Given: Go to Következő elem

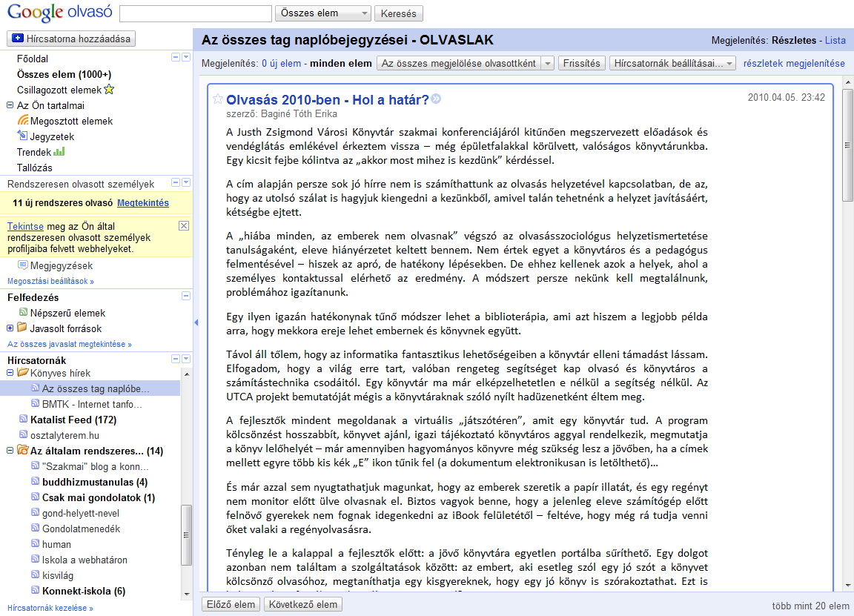Looking at the screenshot, I should (302, 604).
